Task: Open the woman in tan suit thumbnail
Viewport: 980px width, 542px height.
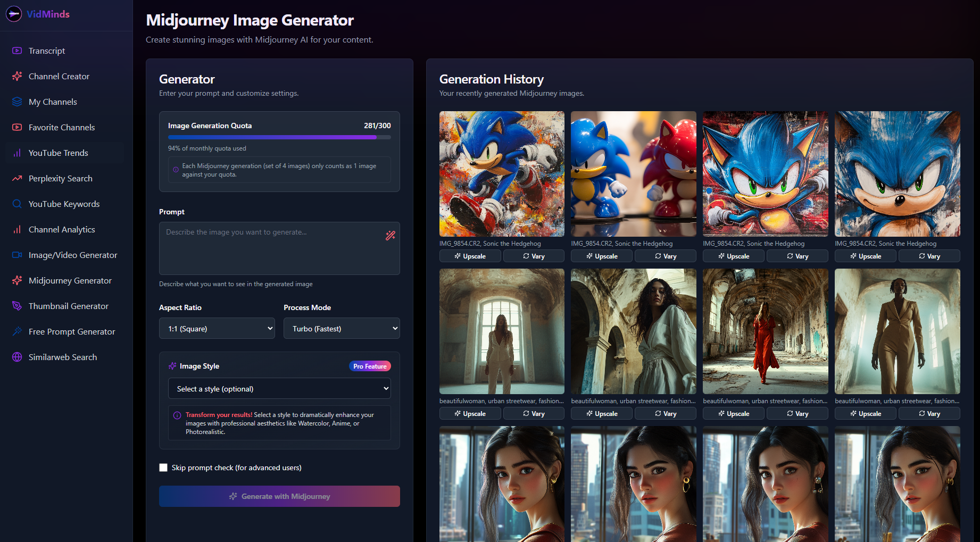Action: pyautogui.click(x=898, y=331)
